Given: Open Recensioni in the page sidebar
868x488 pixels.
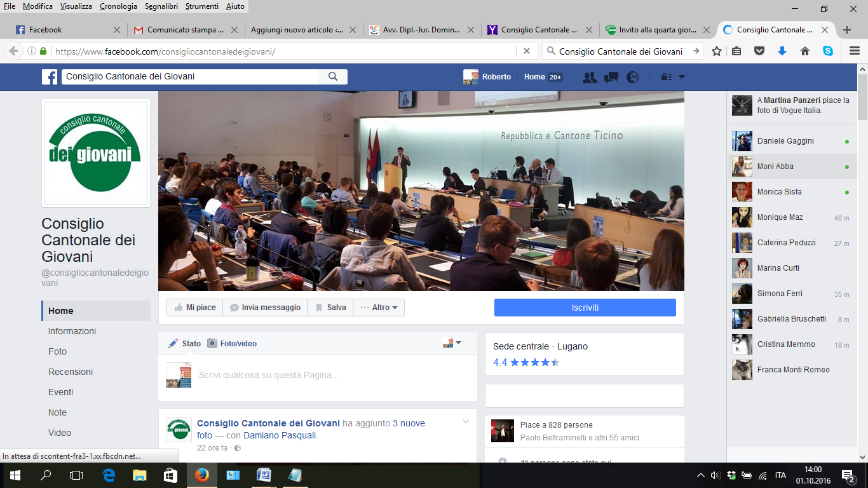Looking at the screenshot, I should [71, 372].
